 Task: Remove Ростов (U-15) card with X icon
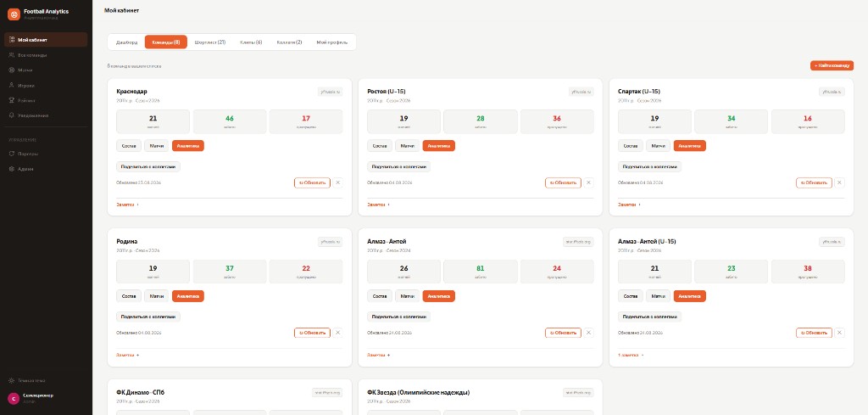[x=588, y=182]
